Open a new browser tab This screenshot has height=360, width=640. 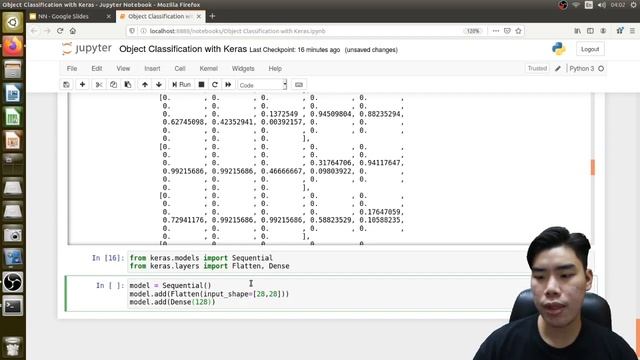[212, 16]
